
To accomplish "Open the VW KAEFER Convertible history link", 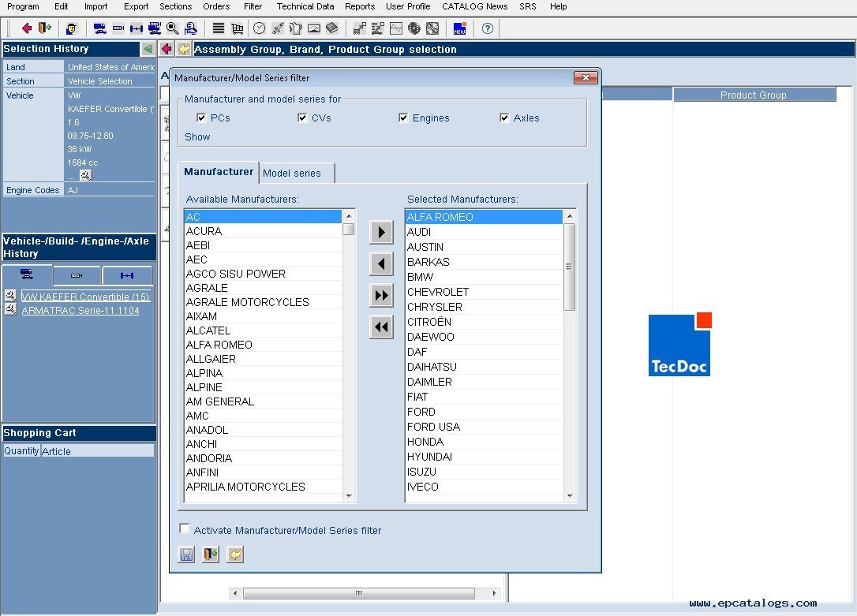I will pyautogui.click(x=85, y=297).
